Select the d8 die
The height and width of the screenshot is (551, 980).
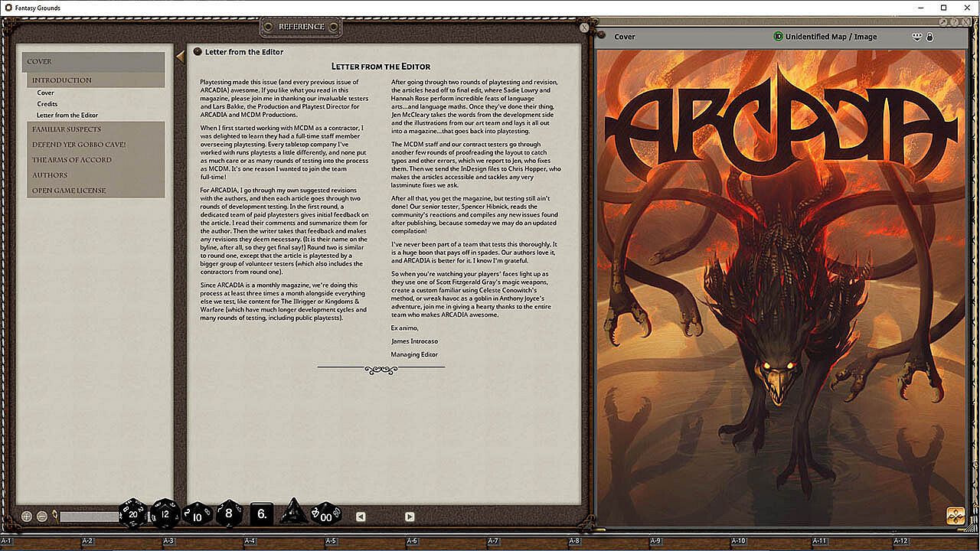click(229, 513)
